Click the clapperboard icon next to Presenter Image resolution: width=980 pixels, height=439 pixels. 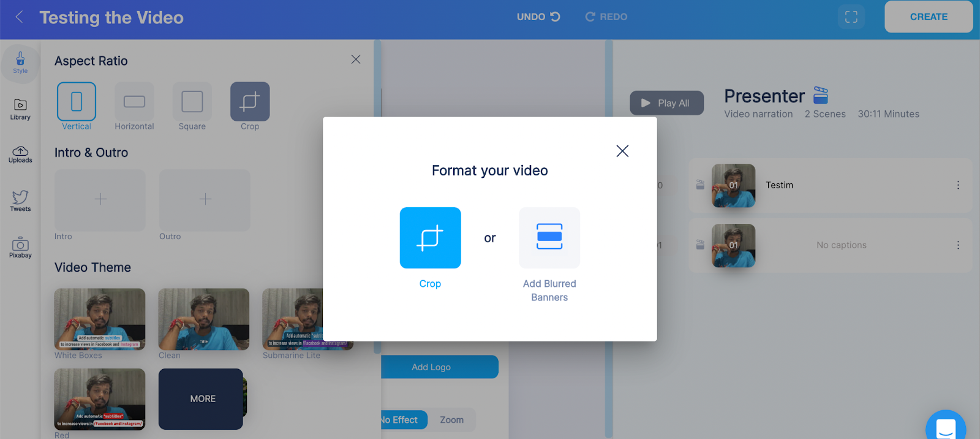tap(821, 96)
